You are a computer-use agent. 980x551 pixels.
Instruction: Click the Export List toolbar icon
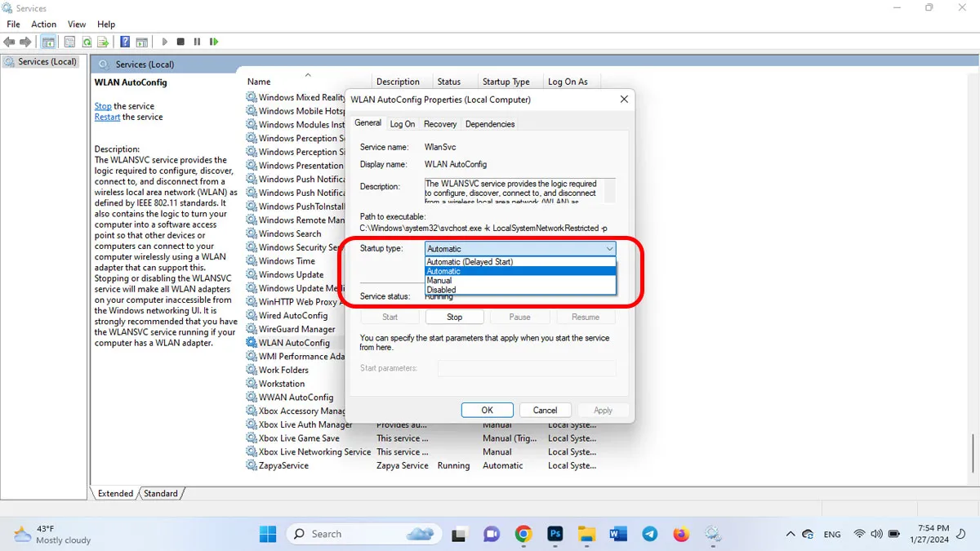pyautogui.click(x=103, y=42)
